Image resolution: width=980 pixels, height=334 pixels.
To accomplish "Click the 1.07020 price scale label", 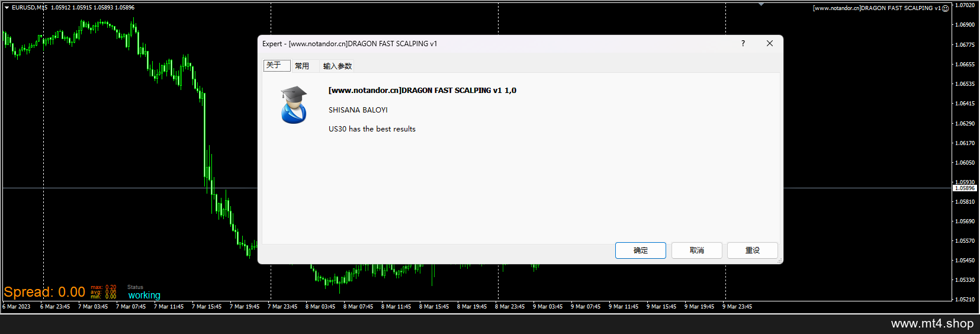I will (x=965, y=5).
